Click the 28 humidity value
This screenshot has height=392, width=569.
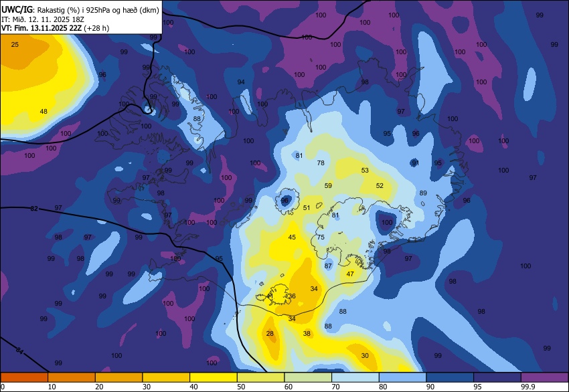click(x=270, y=333)
